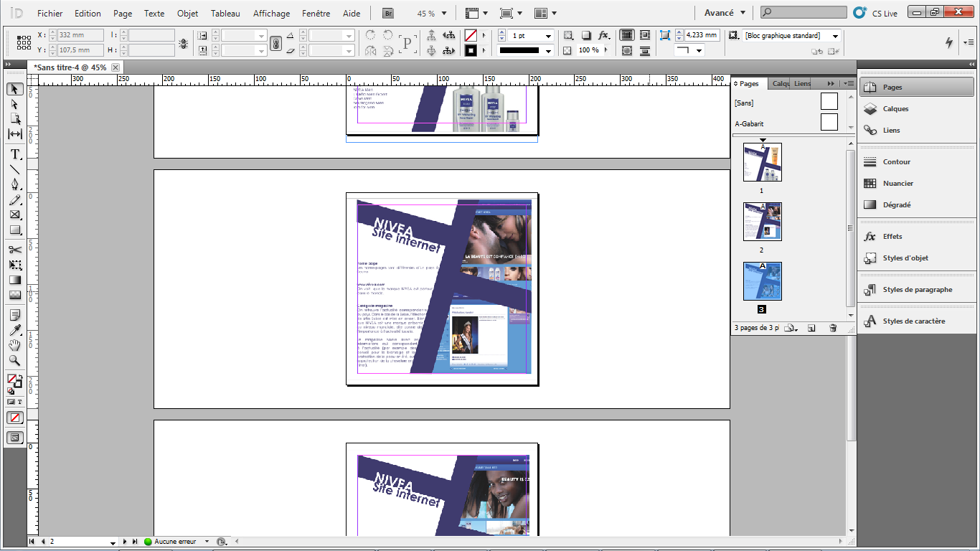
Task: Pick a point on the reference point locator
Action: 24,42
